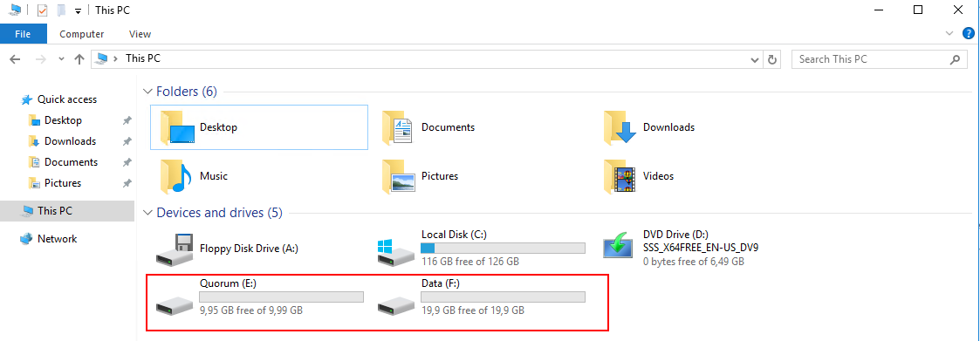Click Local Disk (C:) usage bar
This screenshot has height=341, width=980.
pyautogui.click(x=504, y=248)
